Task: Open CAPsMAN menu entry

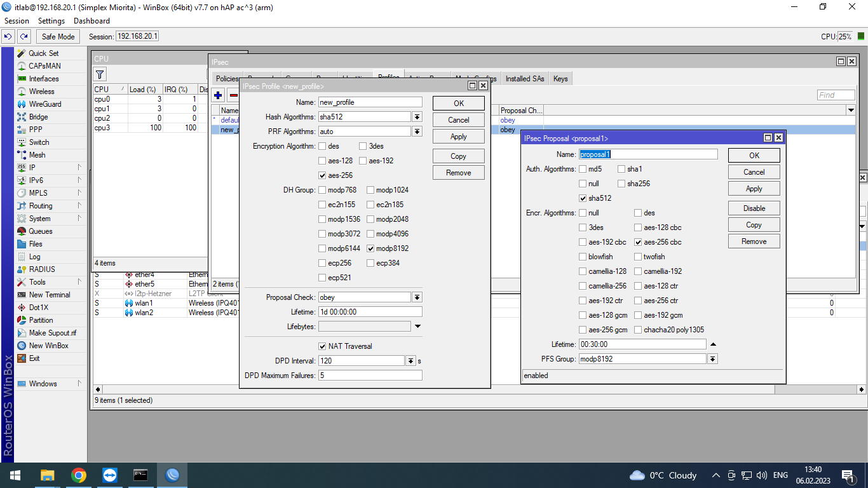Action: (44, 66)
